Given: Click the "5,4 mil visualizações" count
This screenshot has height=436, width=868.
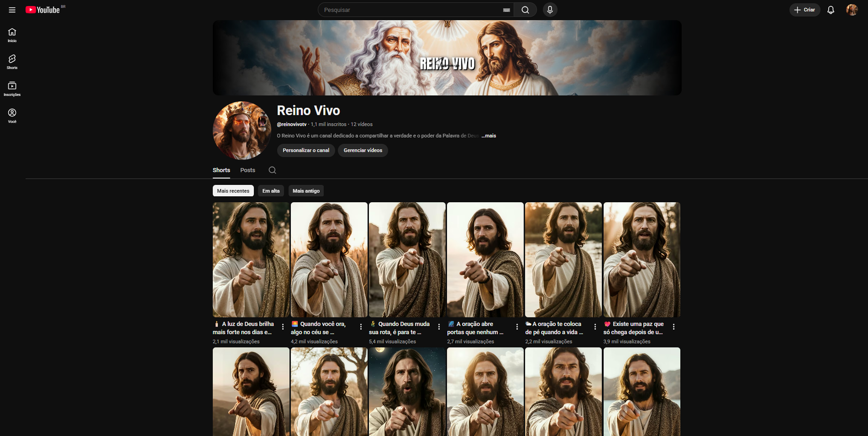Looking at the screenshot, I should click(x=392, y=342).
